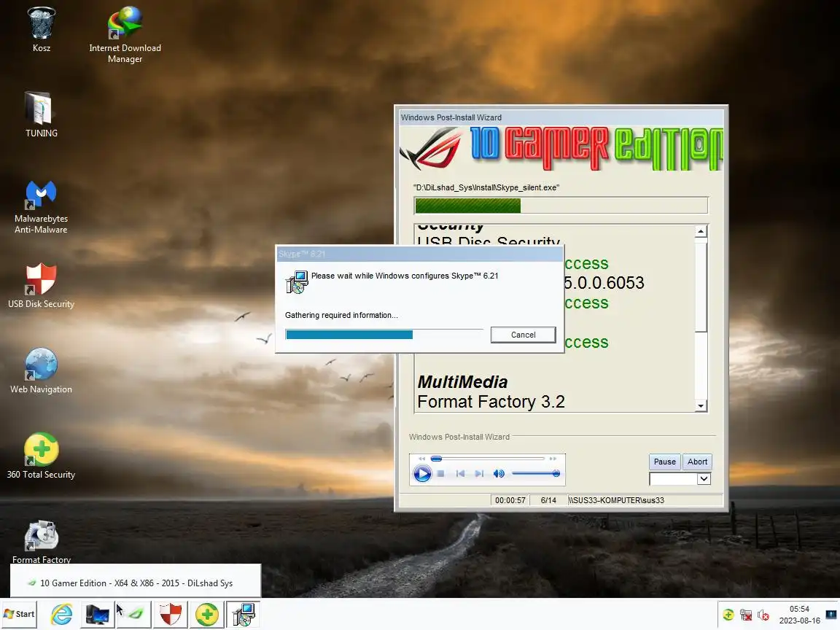840x630 pixels.
Task: Click the wizard overall progress bar
Action: click(x=561, y=206)
